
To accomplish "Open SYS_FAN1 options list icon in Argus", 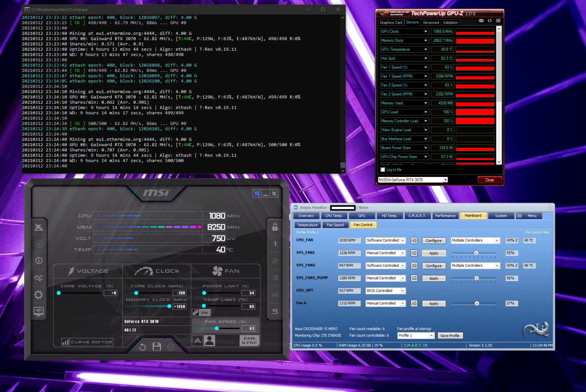I will pyautogui.click(x=414, y=253).
